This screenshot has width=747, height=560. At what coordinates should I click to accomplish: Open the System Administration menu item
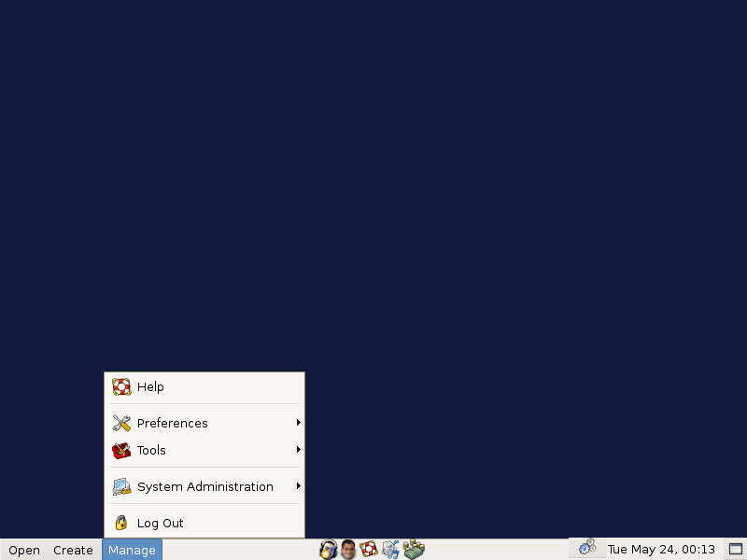pos(204,486)
